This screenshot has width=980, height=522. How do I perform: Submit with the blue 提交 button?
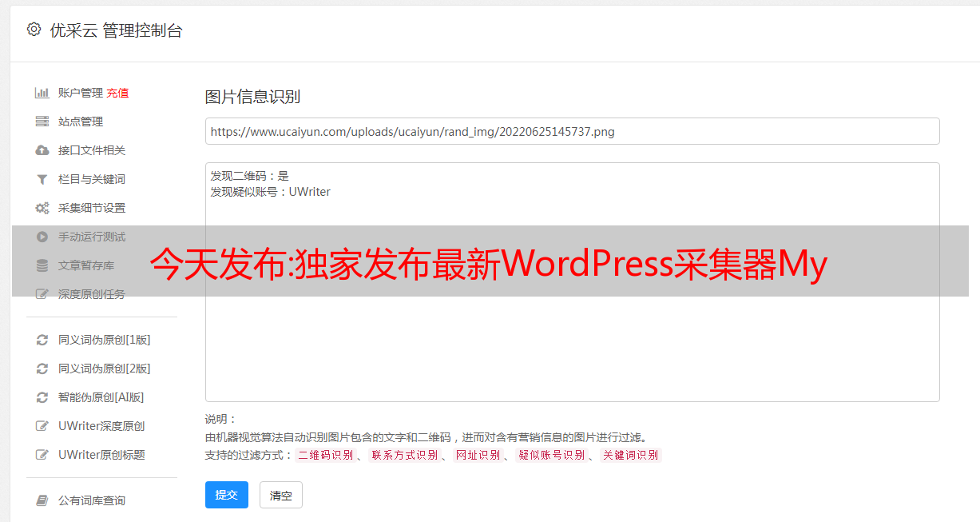pos(227,495)
